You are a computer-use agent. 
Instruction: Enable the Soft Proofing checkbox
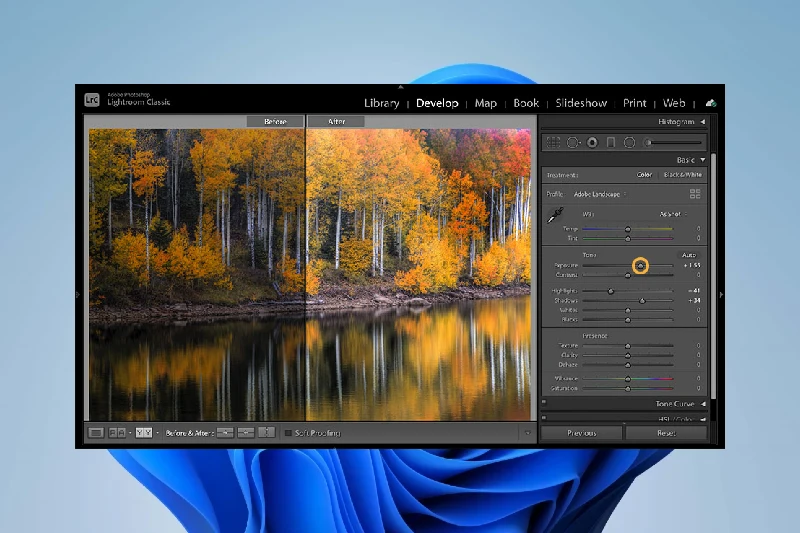[x=288, y=432]
